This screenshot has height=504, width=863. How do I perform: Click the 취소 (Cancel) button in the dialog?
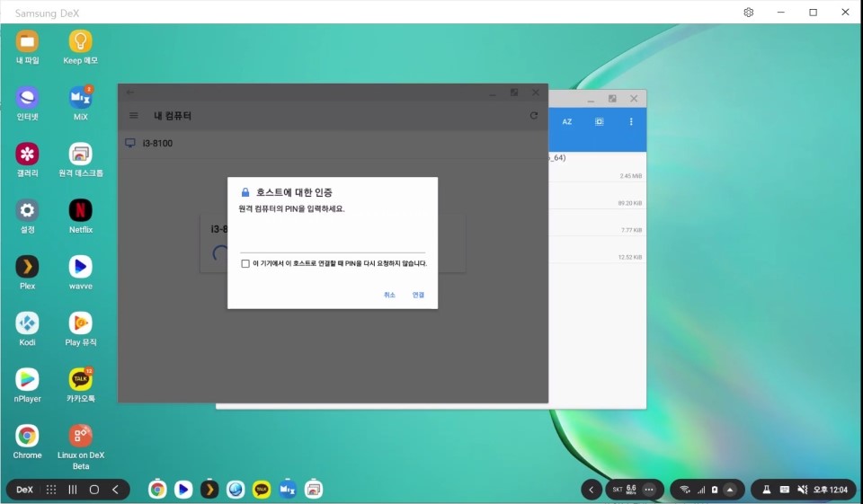tap(389, 295)
